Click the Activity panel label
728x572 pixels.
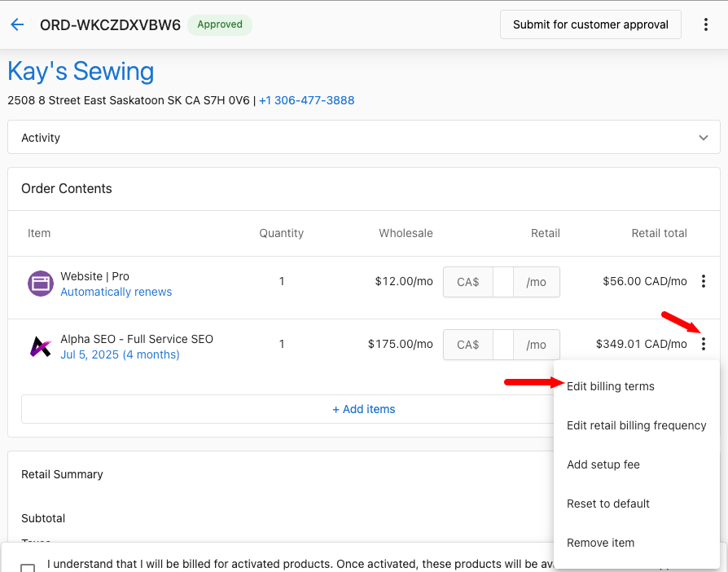point(41,138)
